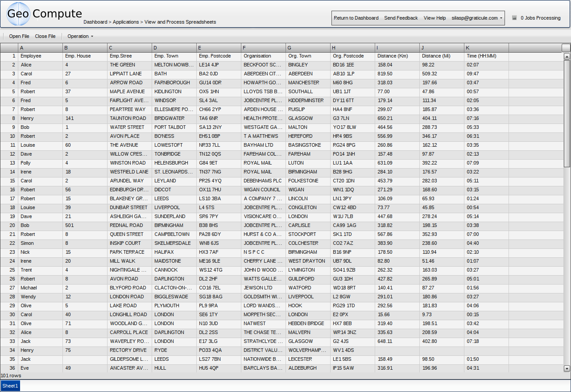Click the 'Emp. Postcode' header cell
The image size is (571, 392).
(x=219, y=56)
